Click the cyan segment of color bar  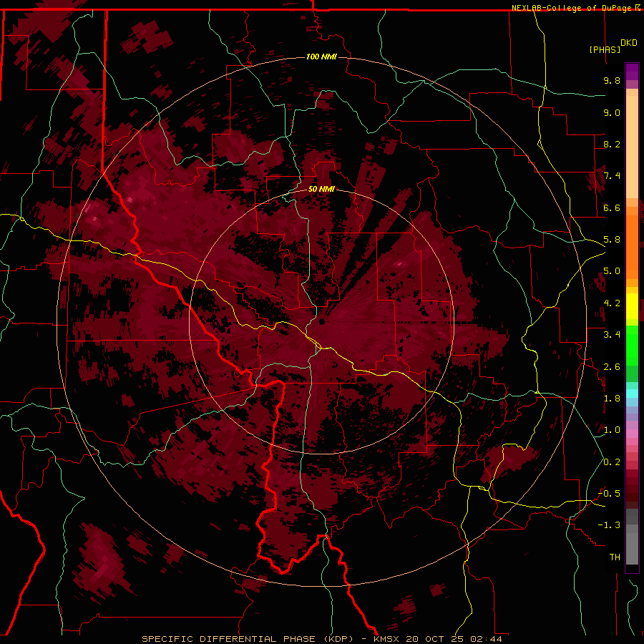pos(632,394)
